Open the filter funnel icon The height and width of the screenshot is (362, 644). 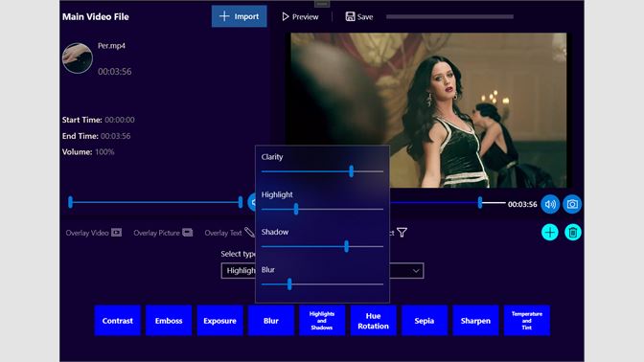pyautogui.click(x=402, y=233)
